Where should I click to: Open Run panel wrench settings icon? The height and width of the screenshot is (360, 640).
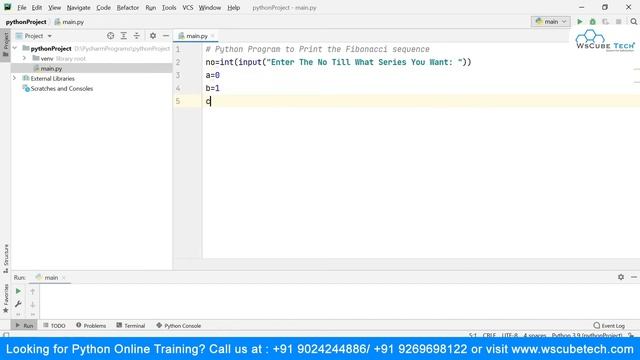click(18, 304)
